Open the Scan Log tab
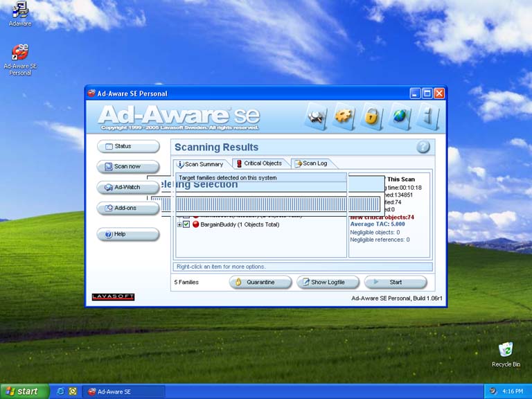The width and height of the screenshot is (532, 399). [x=310, y=163]
